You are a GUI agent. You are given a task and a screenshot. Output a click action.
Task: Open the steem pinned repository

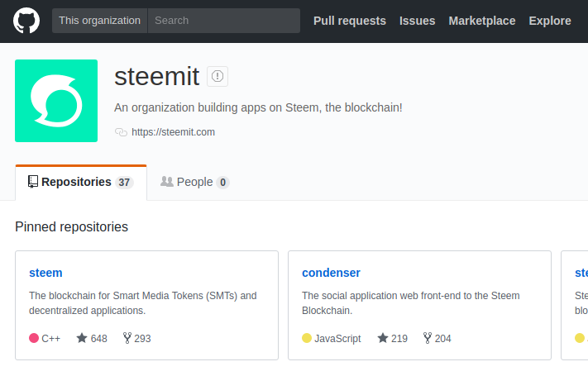click(x=45, y=273)
